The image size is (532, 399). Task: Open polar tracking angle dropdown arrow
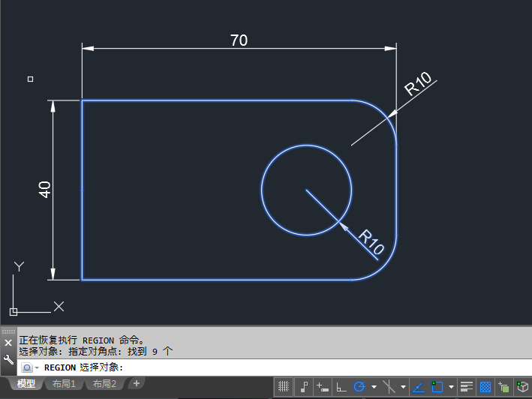[374, 386]
